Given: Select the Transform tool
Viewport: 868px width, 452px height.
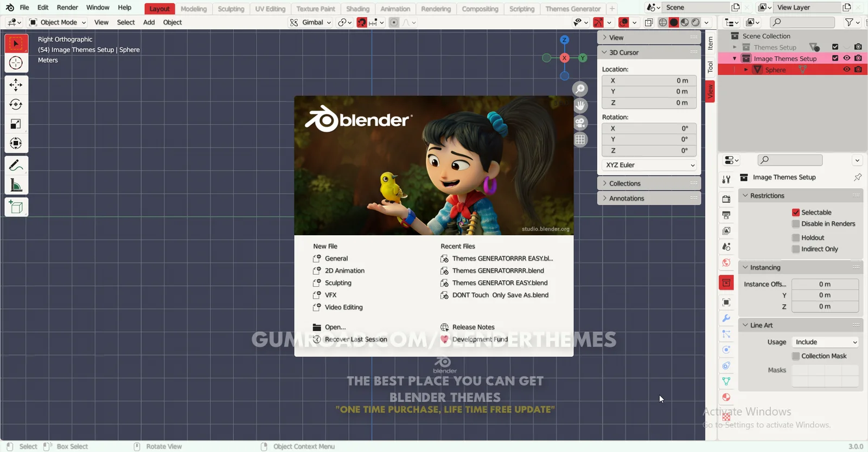Looking at the screenshot, I should click(x=16, y=144).
